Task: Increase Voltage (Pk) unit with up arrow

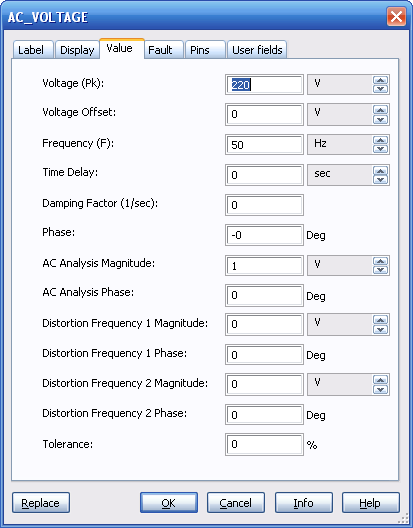Action: 381,80
